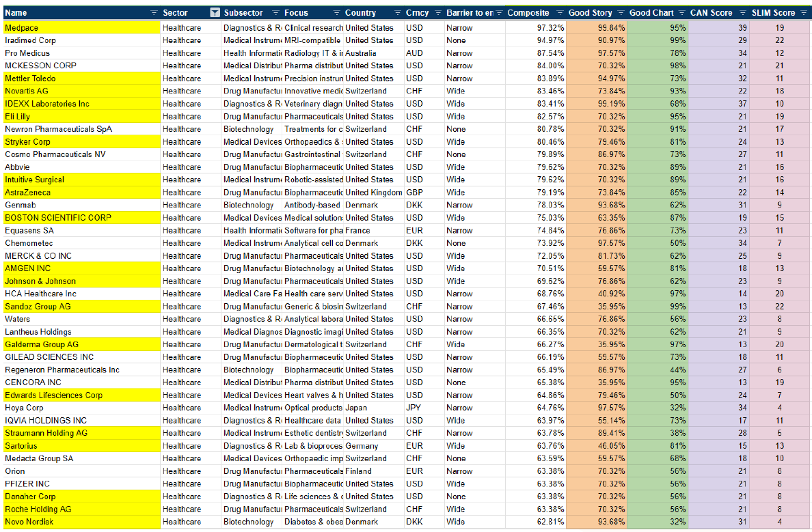Select the Lantheus Holdings name cell
The width and height of the screenshot is (812, 532).
coord(82,332)
